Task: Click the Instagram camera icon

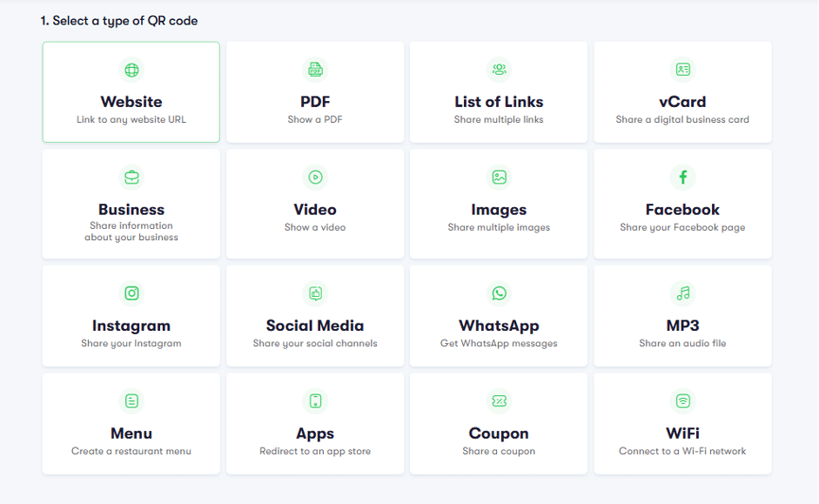Action: [131, 293]
